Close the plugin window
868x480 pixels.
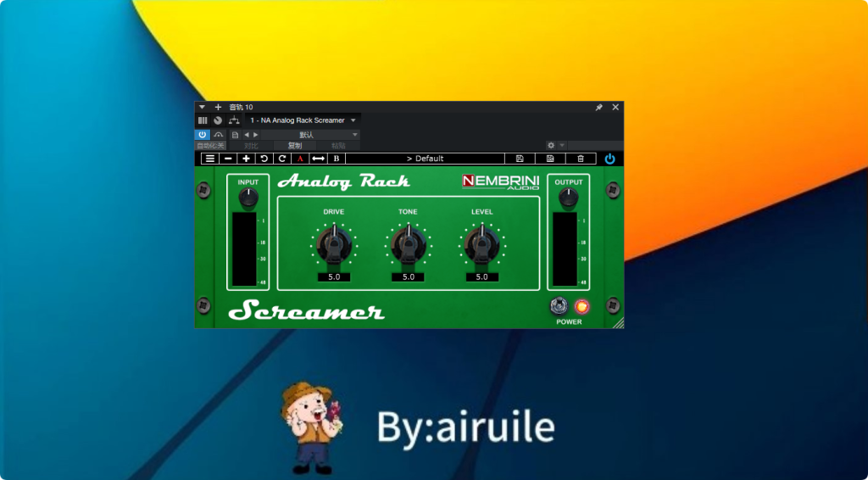coord(615,108)
